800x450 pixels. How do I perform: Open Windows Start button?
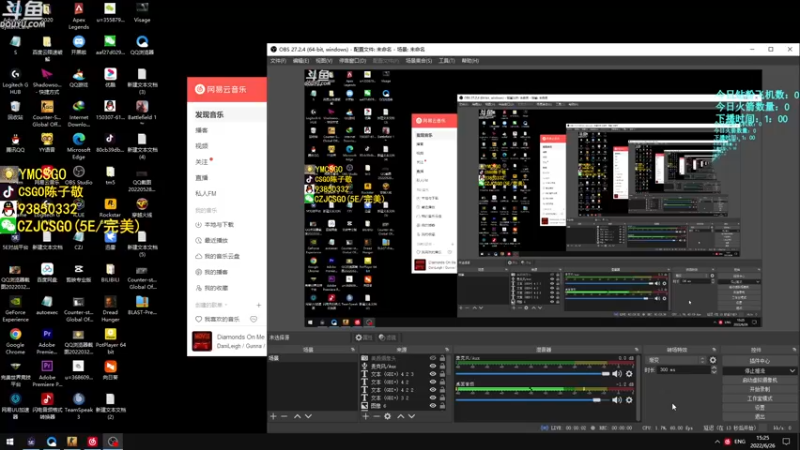click(10, 441)
